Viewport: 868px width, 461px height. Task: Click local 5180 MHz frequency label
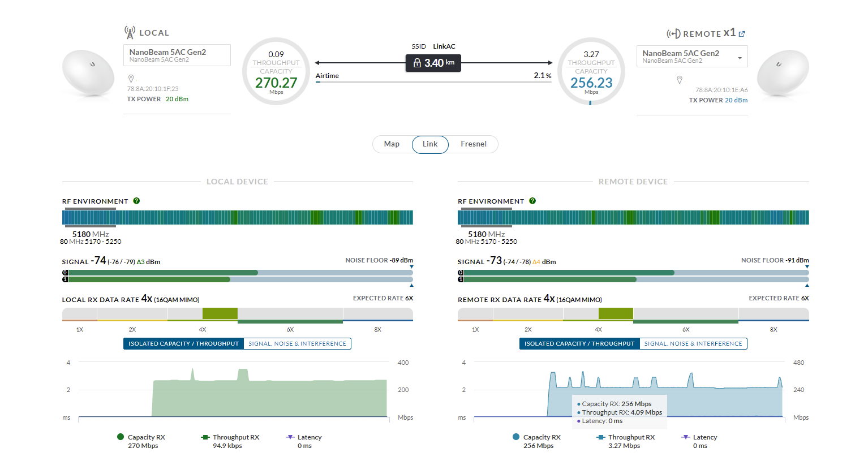[x=91, y=234]
